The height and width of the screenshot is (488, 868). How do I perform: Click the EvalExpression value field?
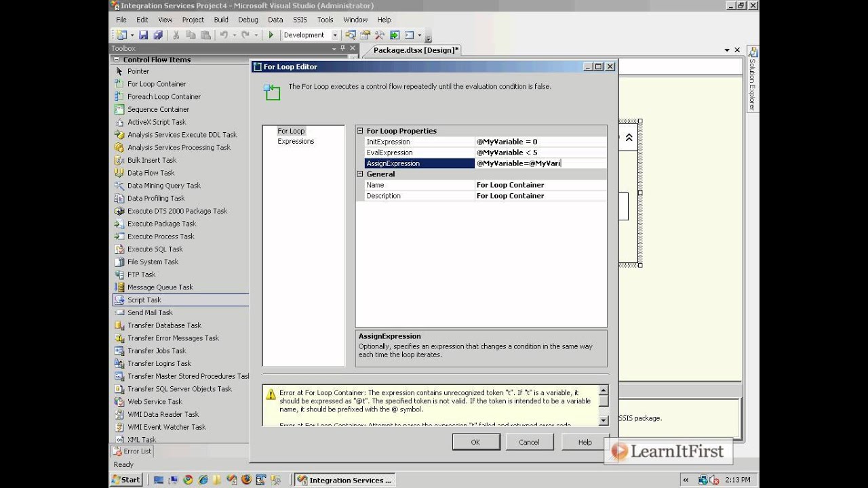tap(540, 152)
